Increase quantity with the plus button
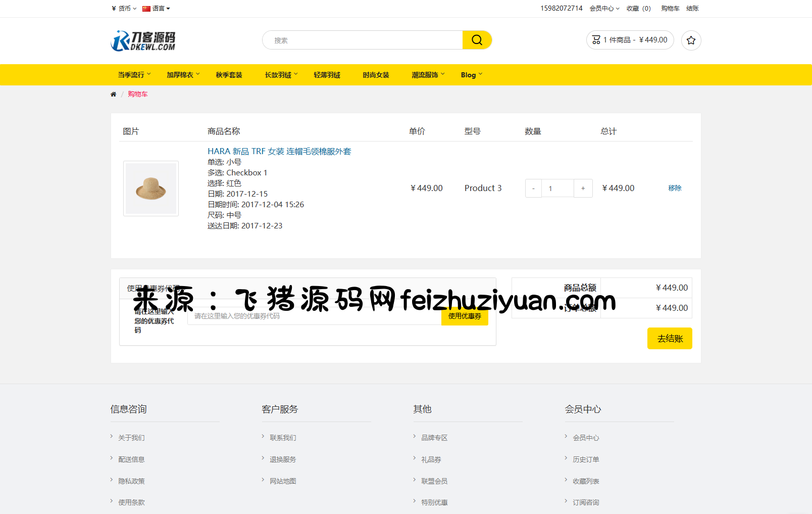 583,189
